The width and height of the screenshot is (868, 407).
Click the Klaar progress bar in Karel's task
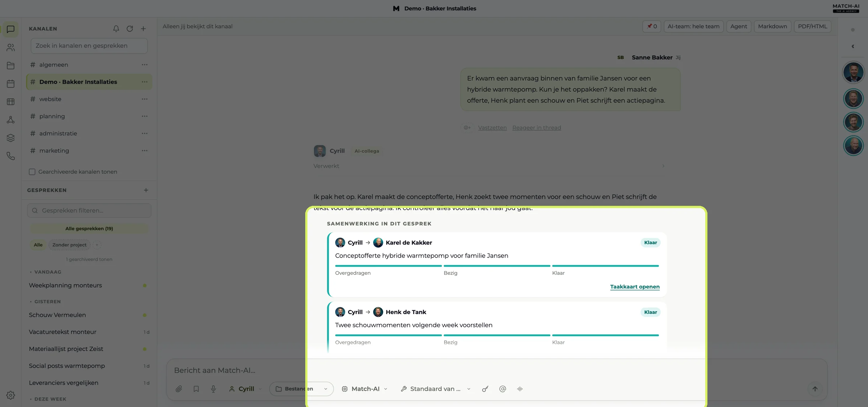pyautogui.click(x=605, y=266)
